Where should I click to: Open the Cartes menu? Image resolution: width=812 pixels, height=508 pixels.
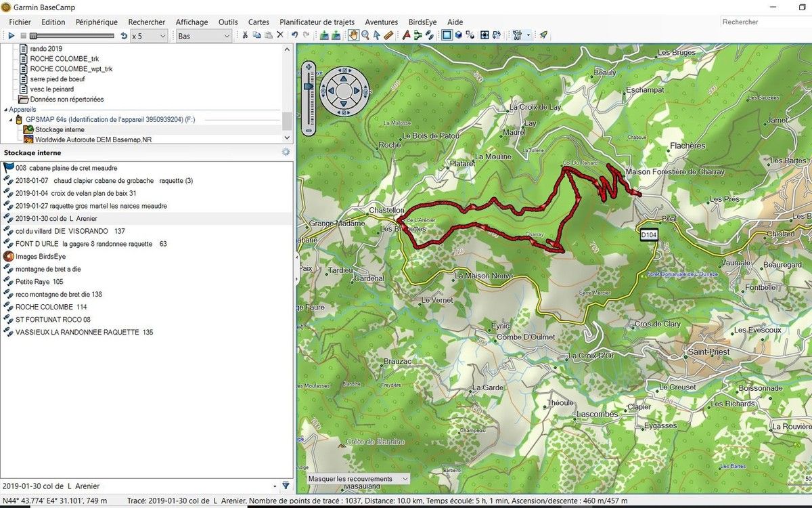pyautogui.click(x=258, y=22)
